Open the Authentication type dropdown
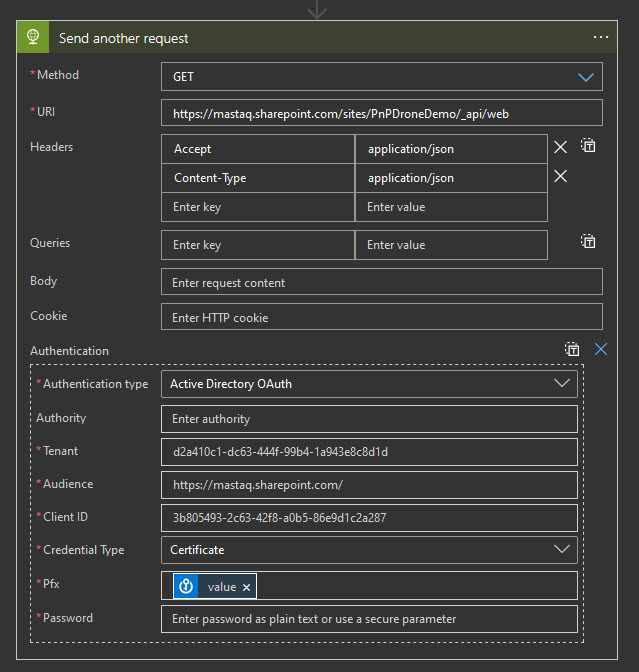This screenshot has height=672, width=639. tap(560, 382)
